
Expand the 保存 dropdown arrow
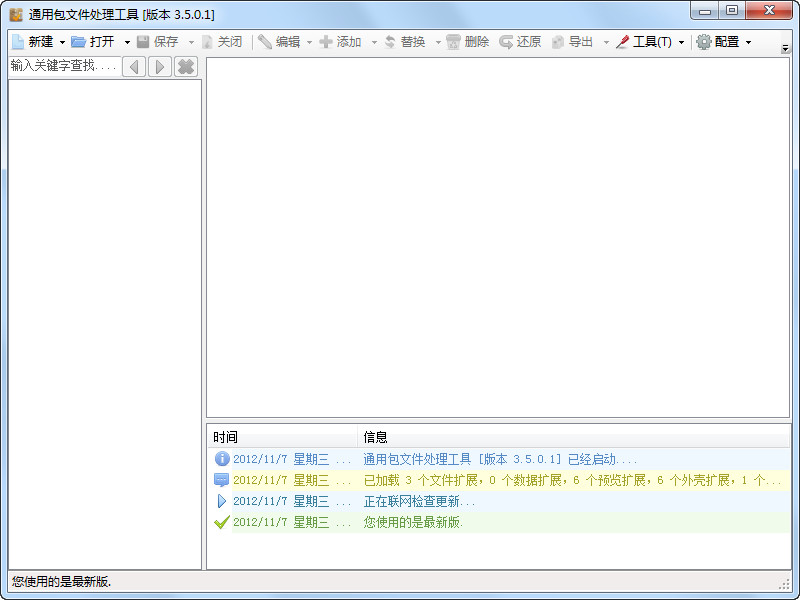(191, 42)
